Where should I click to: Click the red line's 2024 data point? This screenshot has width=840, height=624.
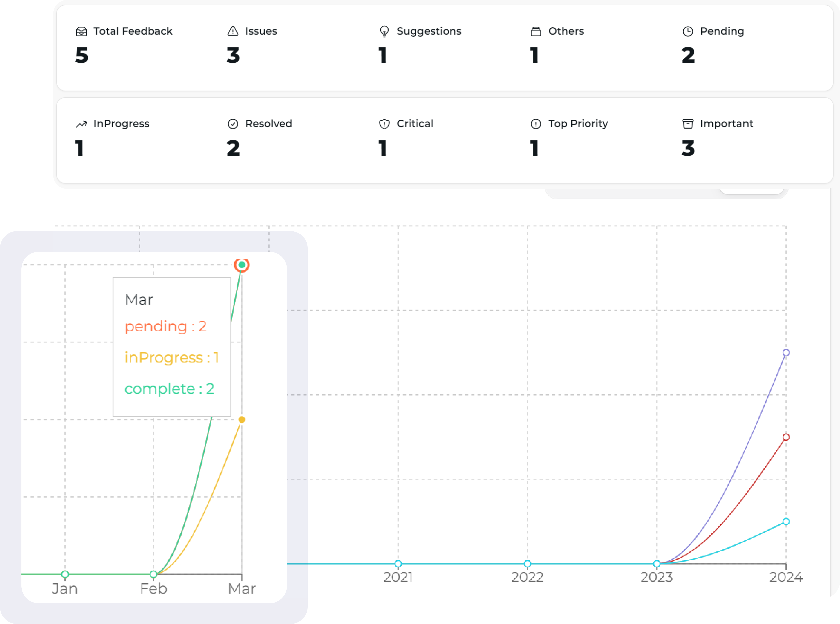click(786, 437)
